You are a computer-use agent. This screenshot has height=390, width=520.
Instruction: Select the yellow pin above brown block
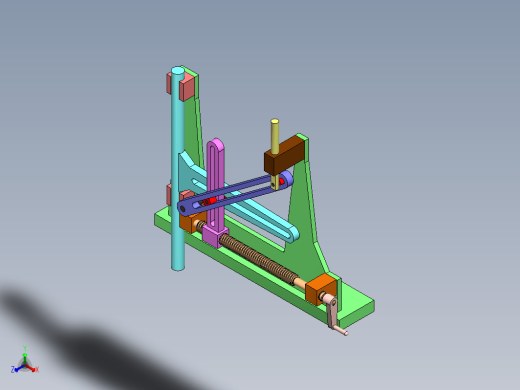click(x=275, y=137)
